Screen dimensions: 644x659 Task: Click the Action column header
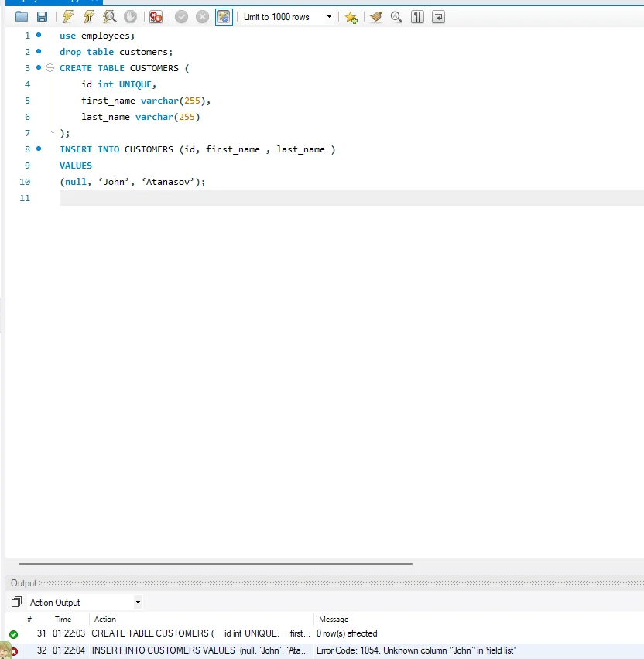pyautogui.click(x=105, y=619)
